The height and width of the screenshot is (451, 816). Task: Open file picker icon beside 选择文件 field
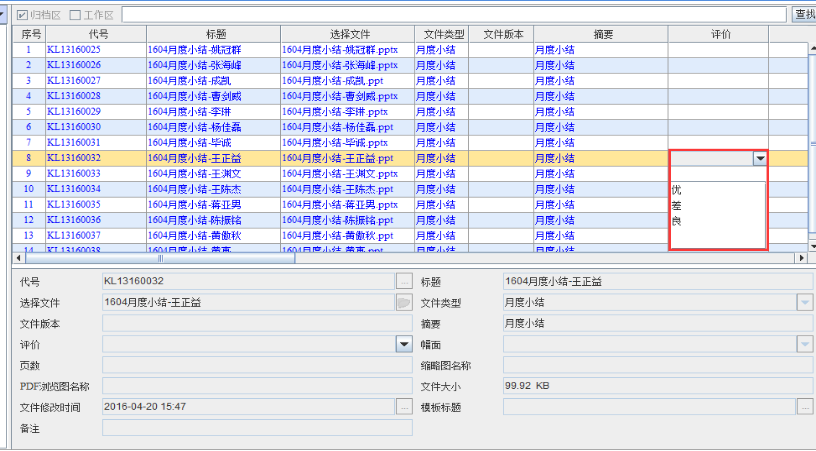(404, 302)
